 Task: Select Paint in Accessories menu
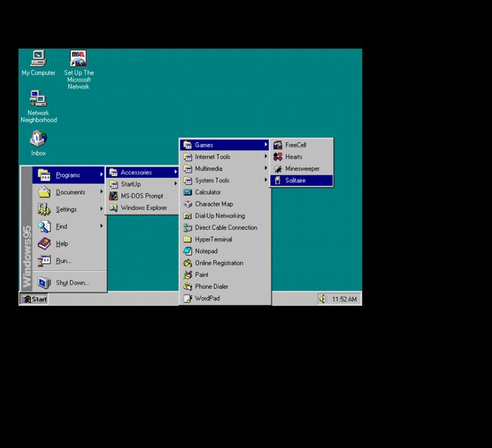coord(224,274)
